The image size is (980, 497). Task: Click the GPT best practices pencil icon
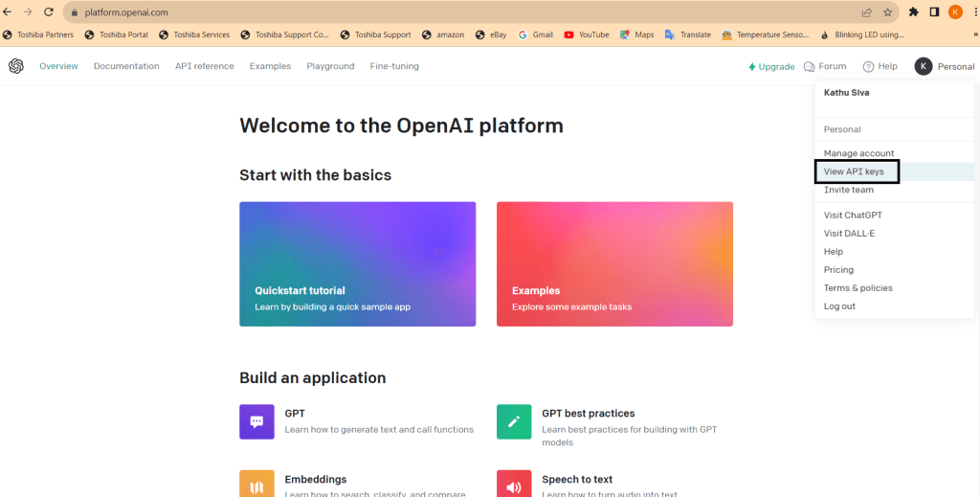[514, 422]
